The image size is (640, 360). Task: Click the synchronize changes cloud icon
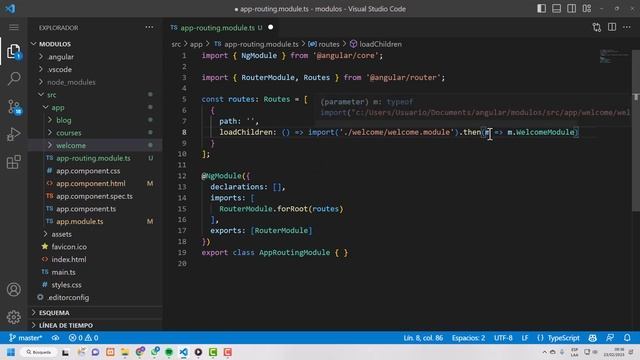coord(55,338)
